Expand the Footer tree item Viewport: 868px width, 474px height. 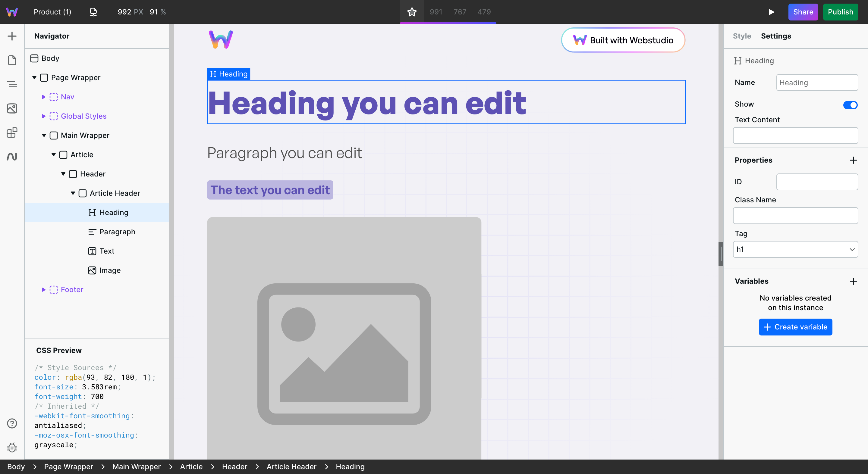click(44, 289)
